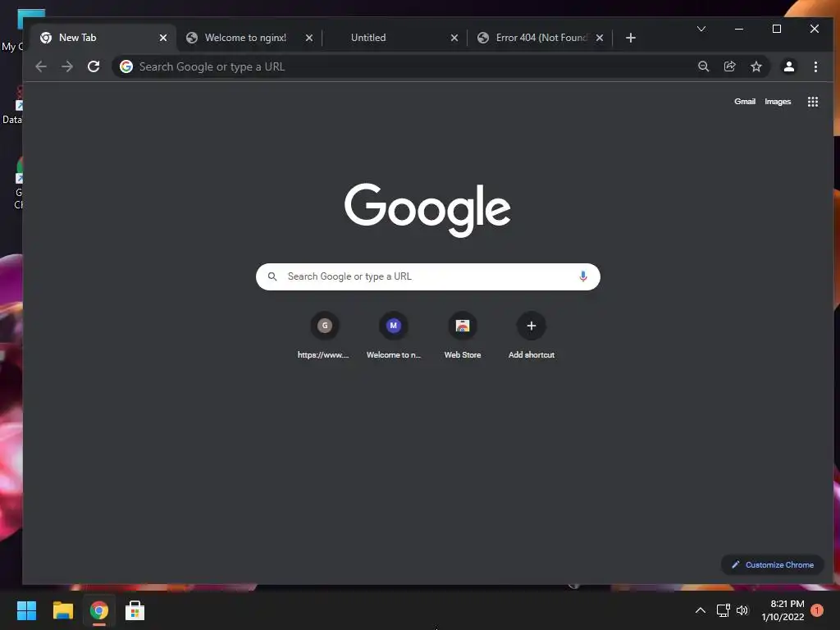Click the Google logo
Image resolution: width=840 pixels, height=630 pixels.
pyautogui.click(x=427, y=209)
